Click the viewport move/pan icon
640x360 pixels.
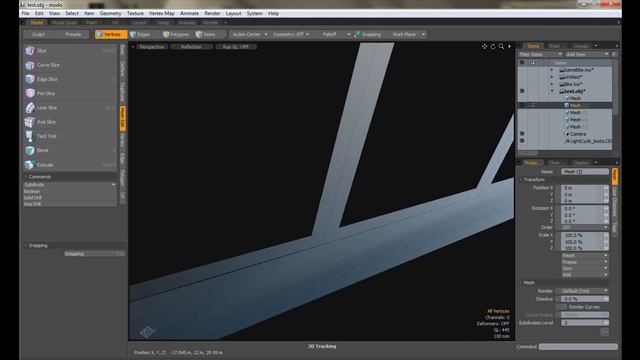pos(484,47)
